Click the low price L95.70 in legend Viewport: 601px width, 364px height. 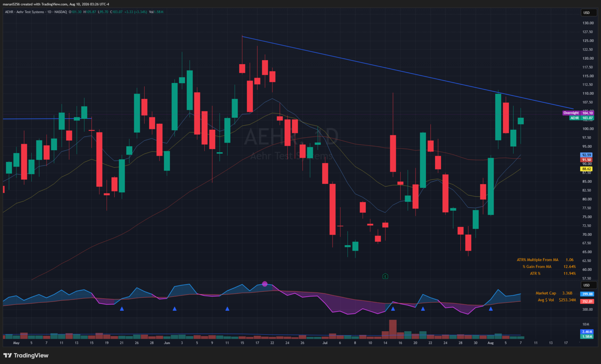click(103, 12)
